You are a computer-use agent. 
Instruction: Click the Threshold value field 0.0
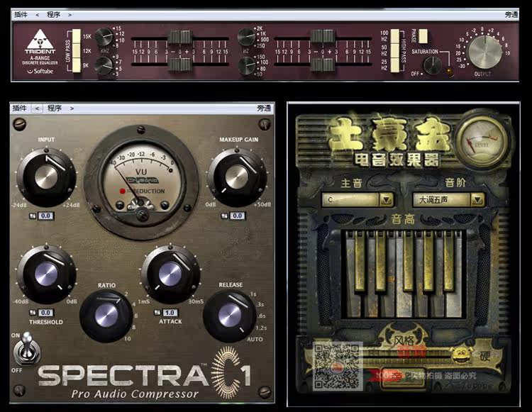tap(46, 313)
